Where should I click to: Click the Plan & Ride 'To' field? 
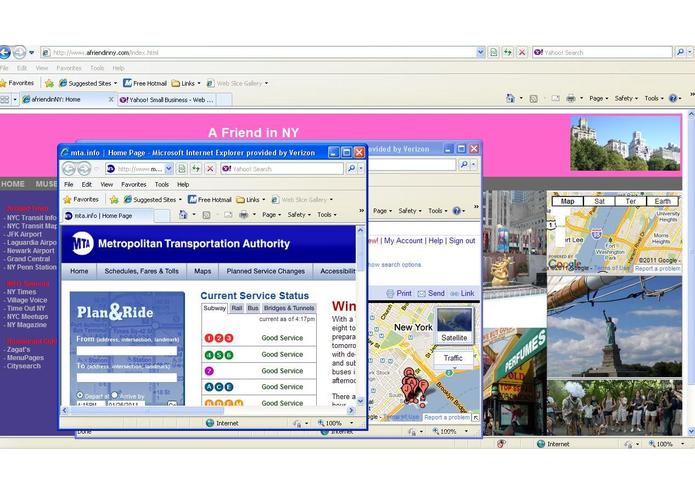click(127, 378)
